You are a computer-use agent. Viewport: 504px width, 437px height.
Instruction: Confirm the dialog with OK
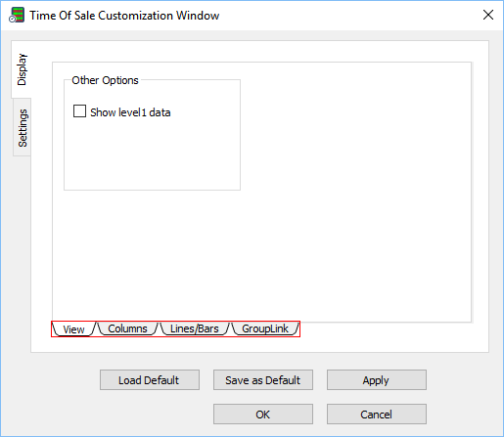click(x=263, y=415)
